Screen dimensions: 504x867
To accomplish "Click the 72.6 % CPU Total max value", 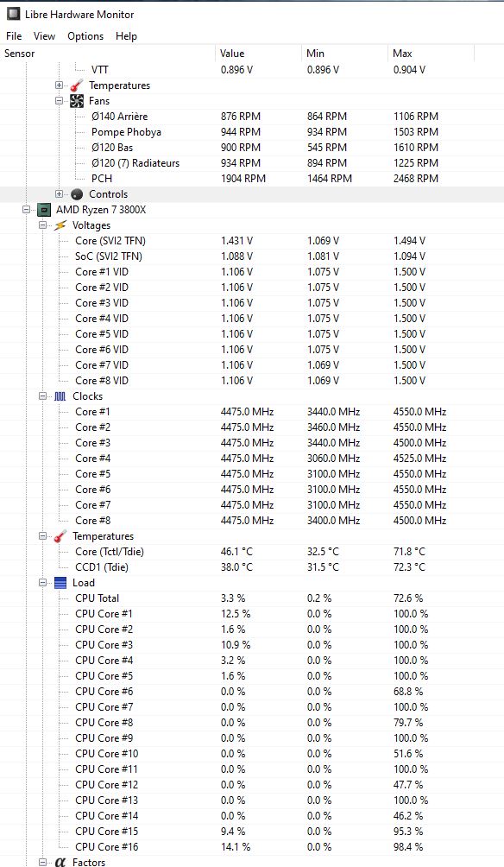I will point(408,598).
